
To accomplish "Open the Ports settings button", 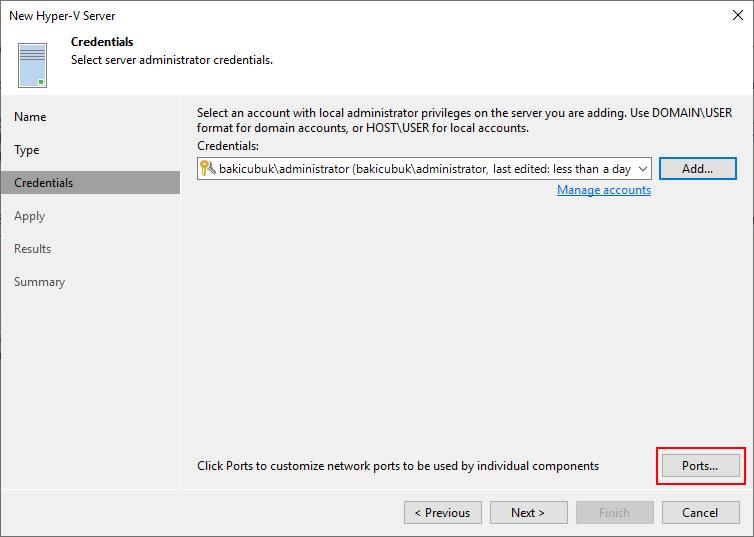I will tap(700, 465).
